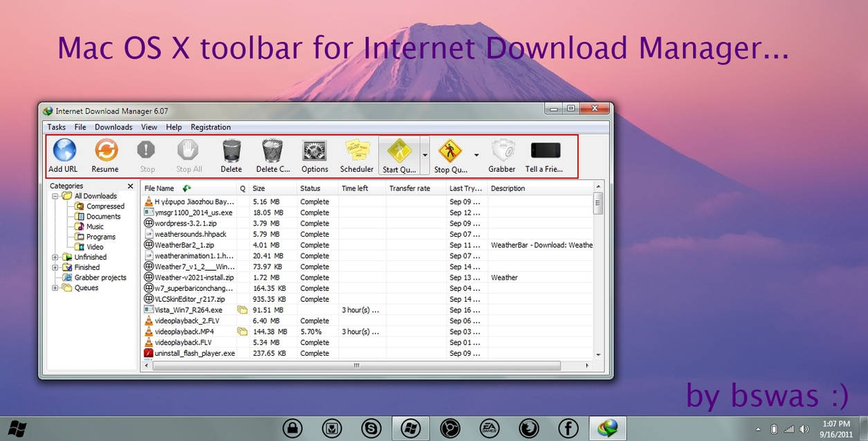Select the All Downloads folder
The width and height of the screenshot is (868, 441).
(95, 196)
